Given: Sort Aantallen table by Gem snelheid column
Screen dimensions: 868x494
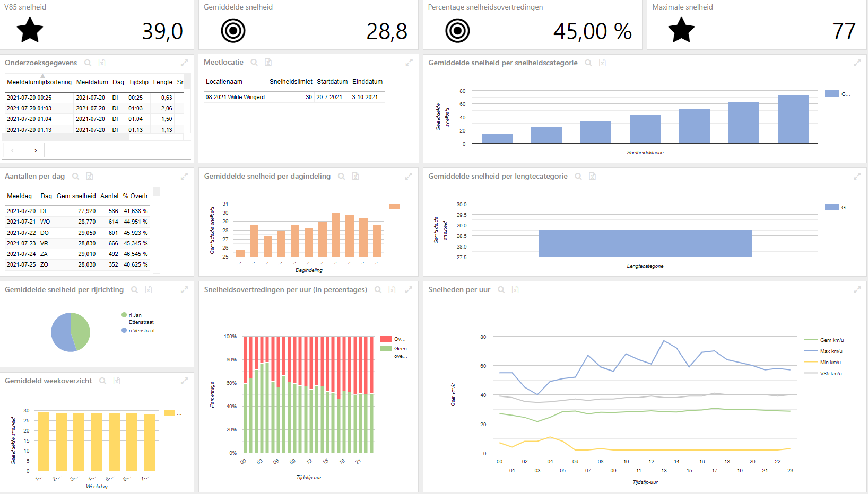Looking at the screenshot, I should pyautogui.click(x=76, y=196).
